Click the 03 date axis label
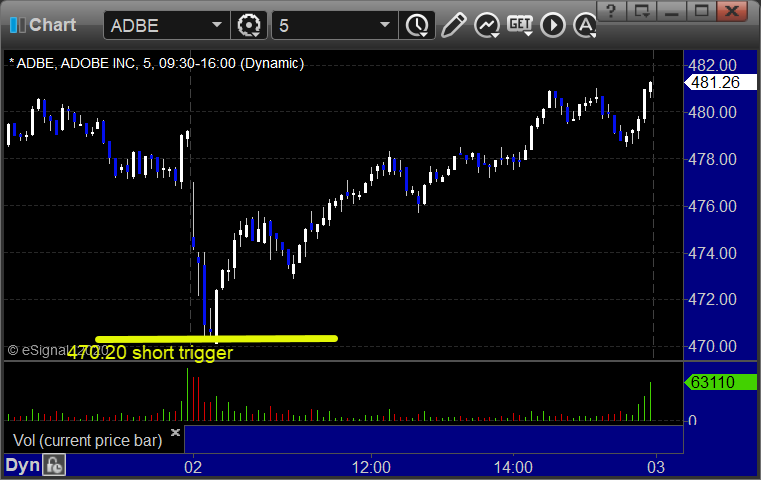Screen dimensions: 761x480 [656, 467]
